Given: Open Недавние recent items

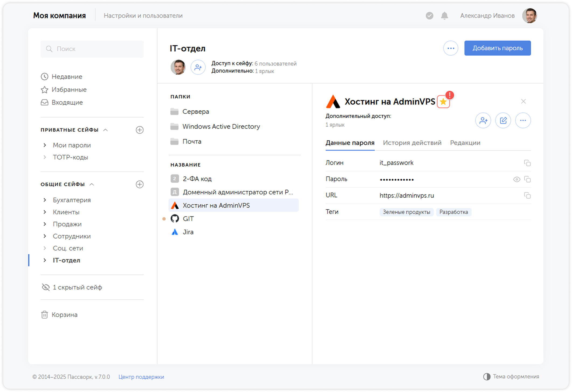Looking at the screenshot, I should coord(62,77).
